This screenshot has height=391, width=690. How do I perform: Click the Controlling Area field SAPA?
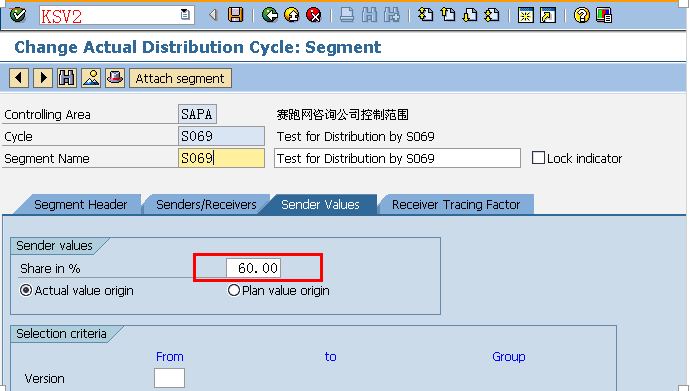coord(197,114)
